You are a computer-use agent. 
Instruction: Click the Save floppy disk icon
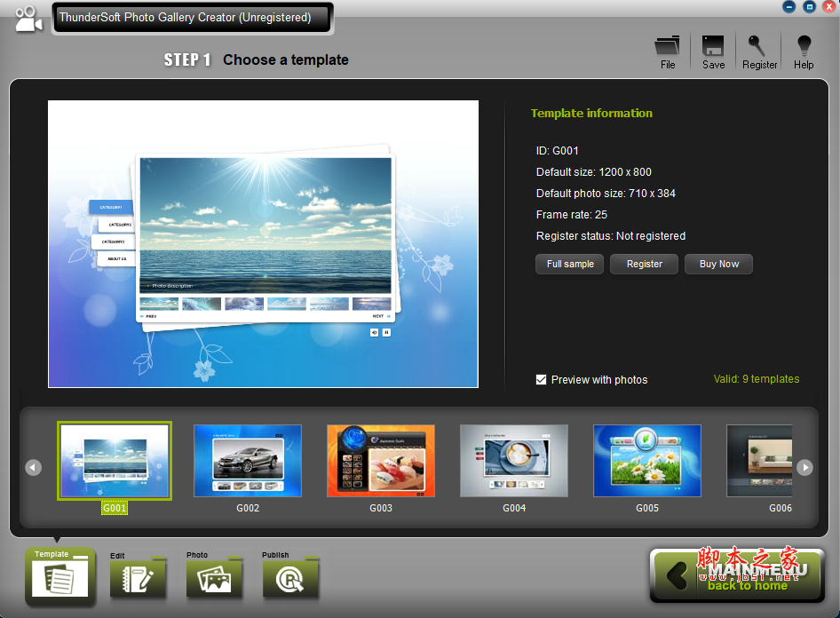[x=713, y=51]
